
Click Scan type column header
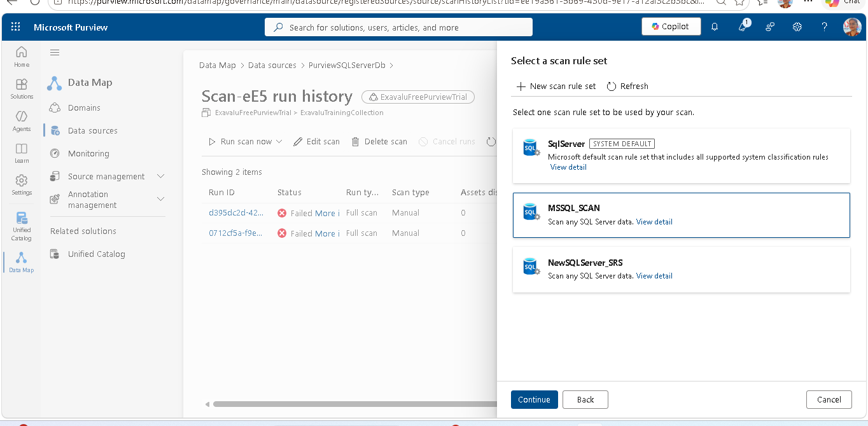click(410, 192)
